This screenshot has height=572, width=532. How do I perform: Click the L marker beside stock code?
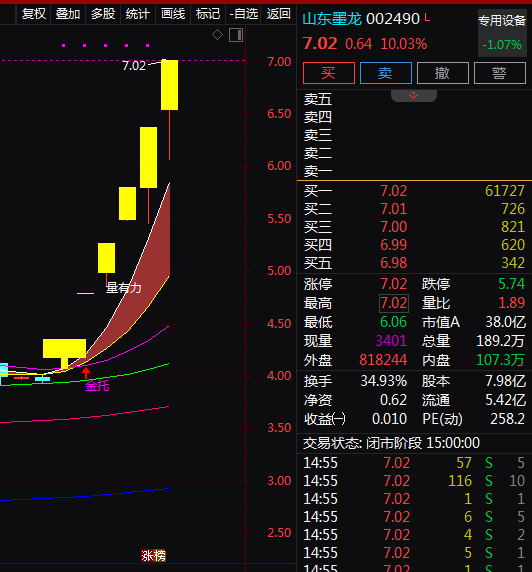(427, 17)
